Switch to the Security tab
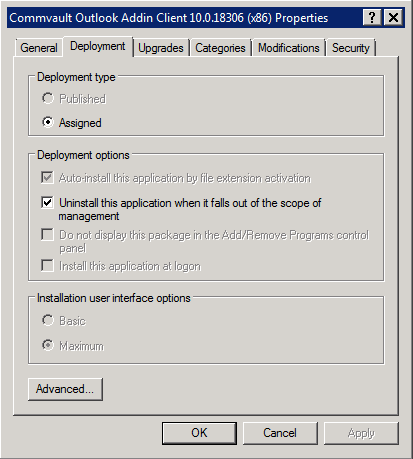Viewport: 413px width, 459px height. 351,48
